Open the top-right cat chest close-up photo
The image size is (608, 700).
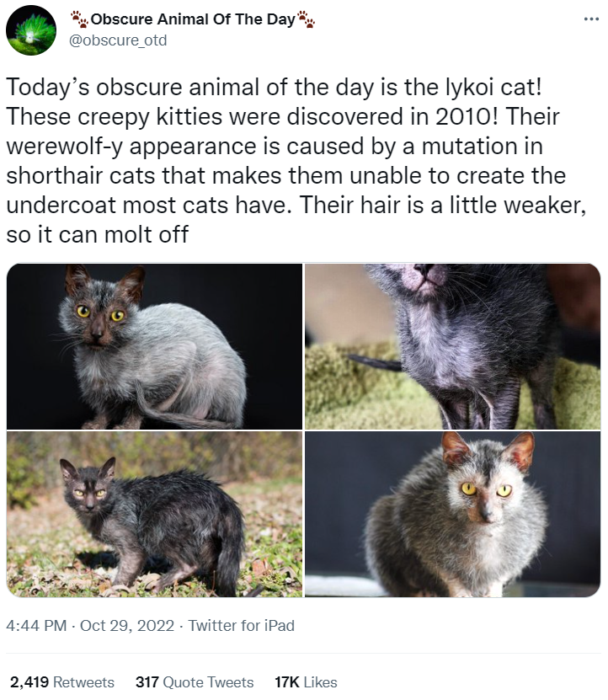pos(453,346)
